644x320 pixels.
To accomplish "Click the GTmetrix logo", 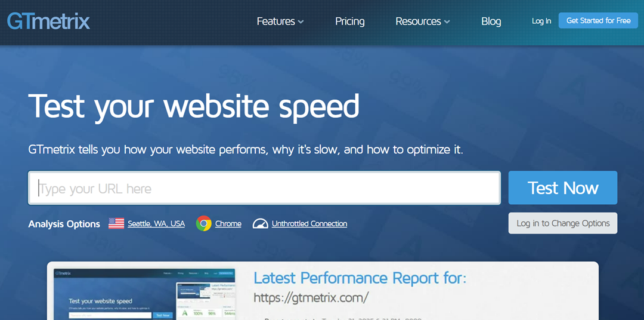I will pyautogui.click(x=48, y=21).
